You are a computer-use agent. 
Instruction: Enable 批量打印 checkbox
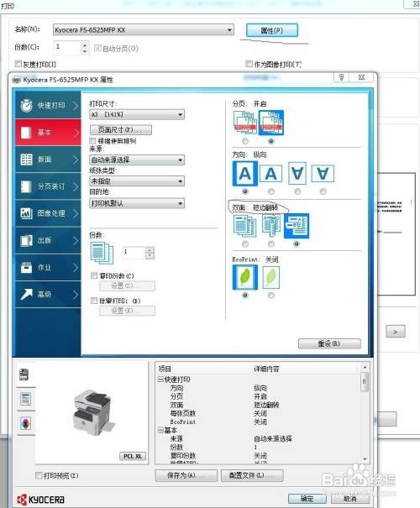[x=94, y=301]
